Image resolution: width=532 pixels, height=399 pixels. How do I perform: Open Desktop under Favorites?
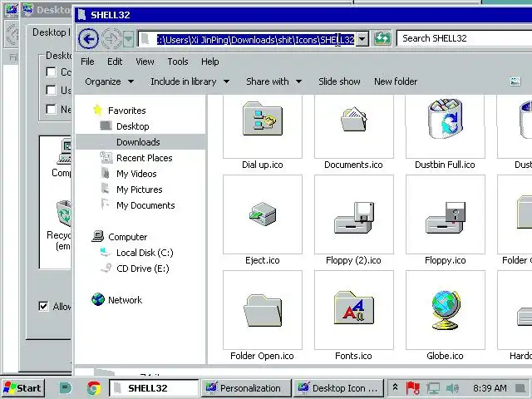click(x=133, y=126)
